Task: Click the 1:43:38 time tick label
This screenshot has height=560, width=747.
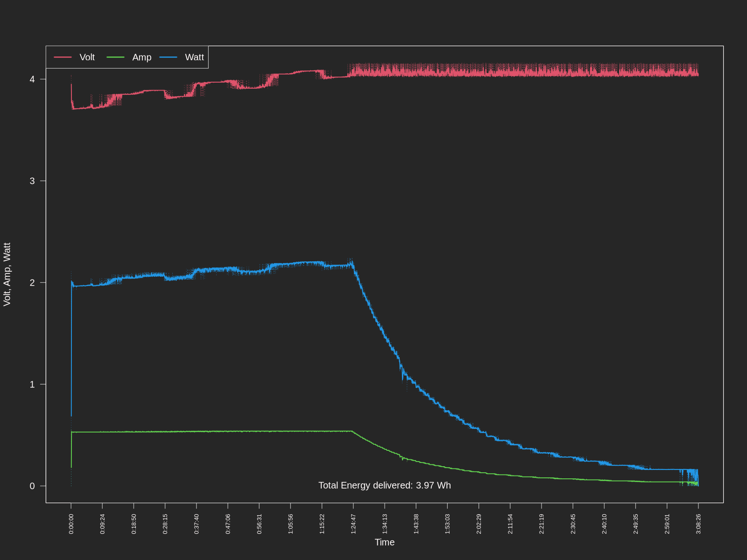Action: pyautogui.click(x=416, y=524)
